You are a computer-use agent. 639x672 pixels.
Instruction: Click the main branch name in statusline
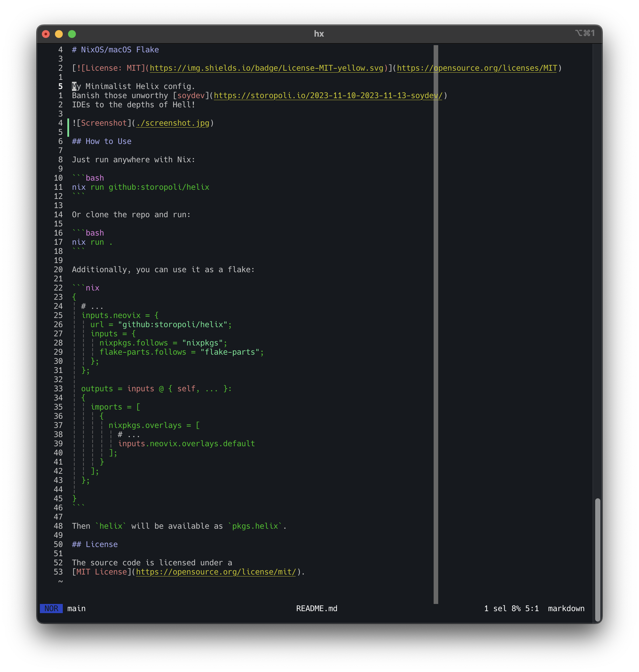[76, 609]
